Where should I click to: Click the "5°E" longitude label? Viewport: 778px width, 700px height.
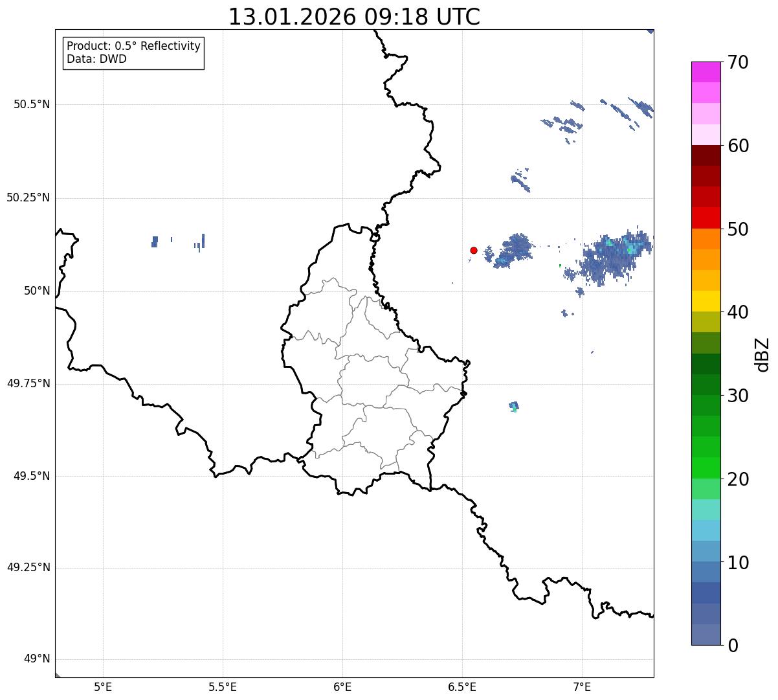[103, 686]
